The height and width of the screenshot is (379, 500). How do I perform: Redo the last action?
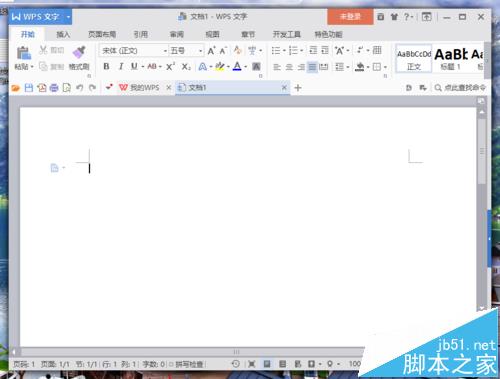tap(92, 88)
